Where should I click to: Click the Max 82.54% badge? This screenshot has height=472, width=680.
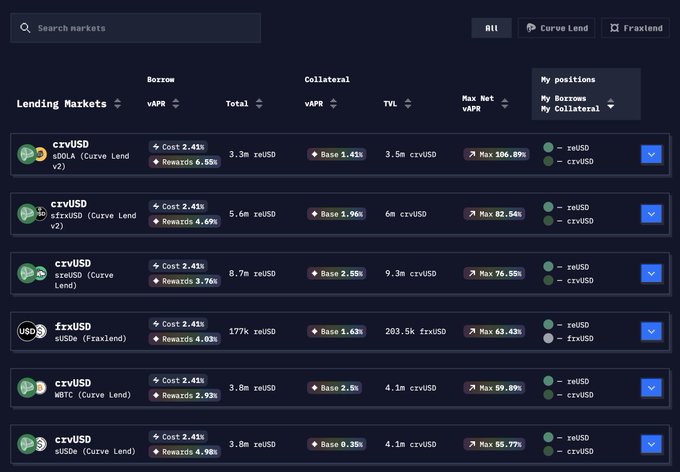click(494, 214)
